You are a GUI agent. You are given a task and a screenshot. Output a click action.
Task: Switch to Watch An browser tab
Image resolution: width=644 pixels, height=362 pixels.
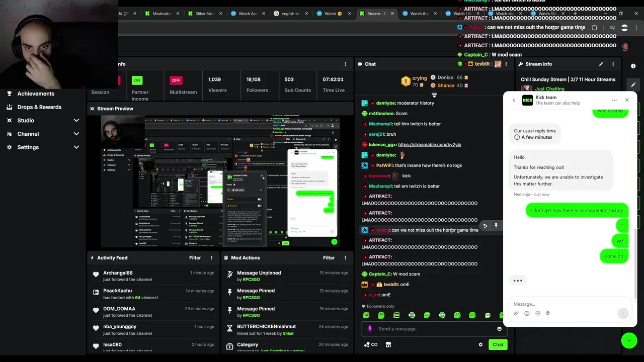248,14
